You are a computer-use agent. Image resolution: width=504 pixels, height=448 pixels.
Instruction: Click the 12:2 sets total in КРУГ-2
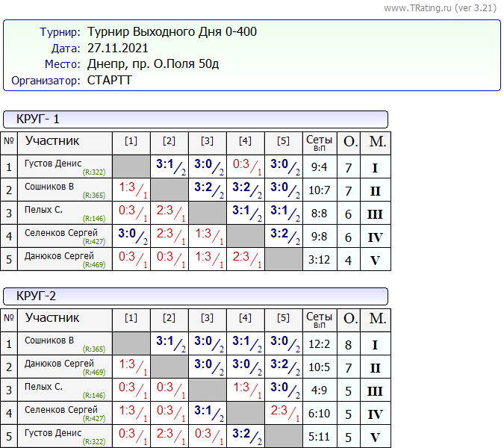320,345
